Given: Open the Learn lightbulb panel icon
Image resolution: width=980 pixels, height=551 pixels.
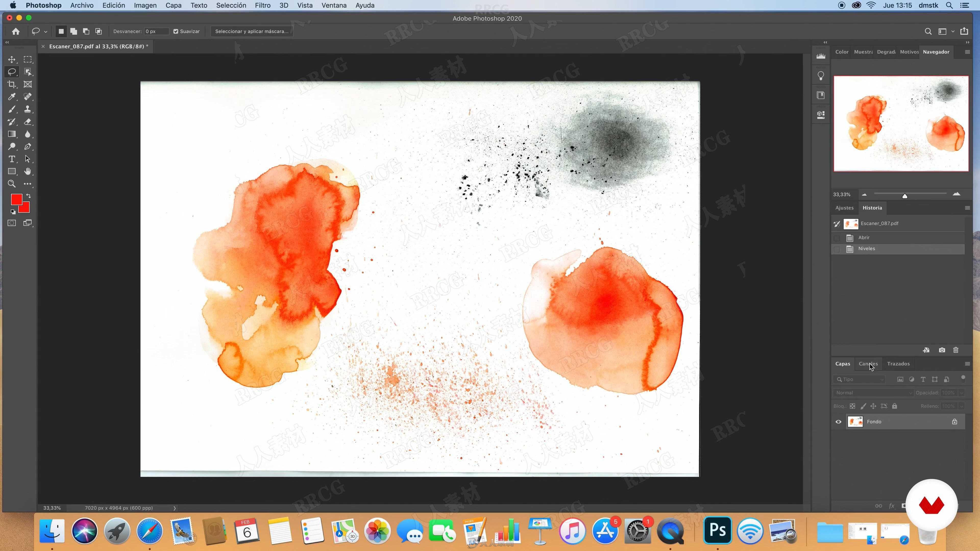Looking at the screenshot, I should point(821,76).
